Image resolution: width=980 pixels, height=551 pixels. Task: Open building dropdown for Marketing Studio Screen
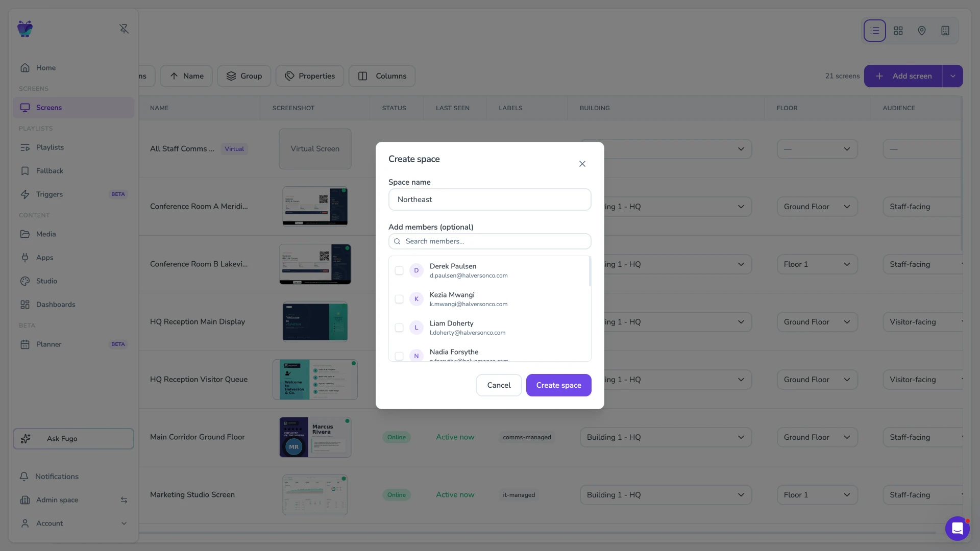(x=666, y=495)
